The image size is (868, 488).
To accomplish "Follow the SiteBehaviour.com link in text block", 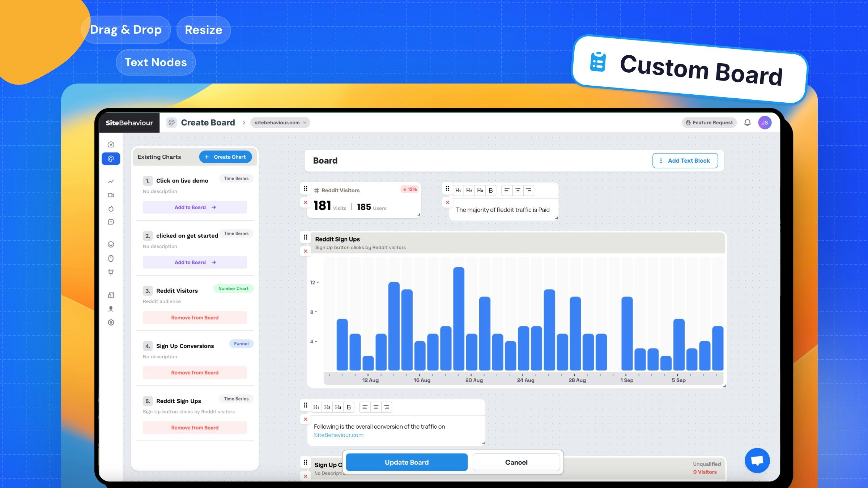I will 339,435.
